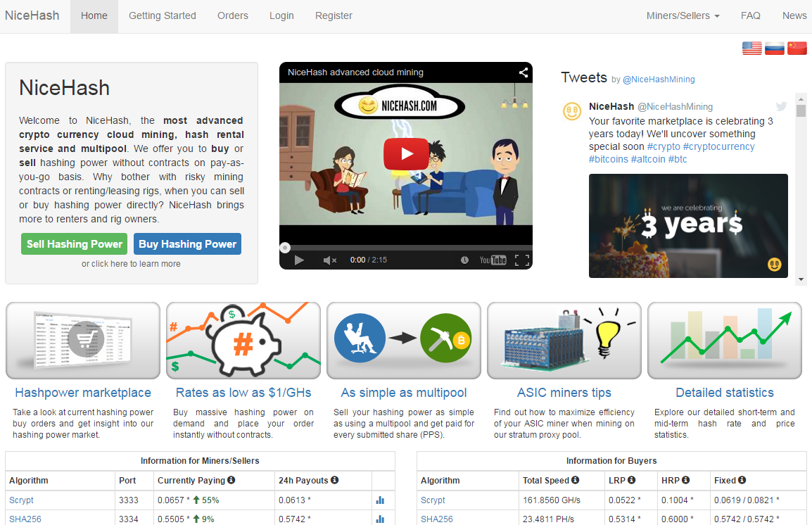Open the Hashpower marketplace cart image
Image resolution: width=812 pixels, height=525 pixels.
(83, 341)
